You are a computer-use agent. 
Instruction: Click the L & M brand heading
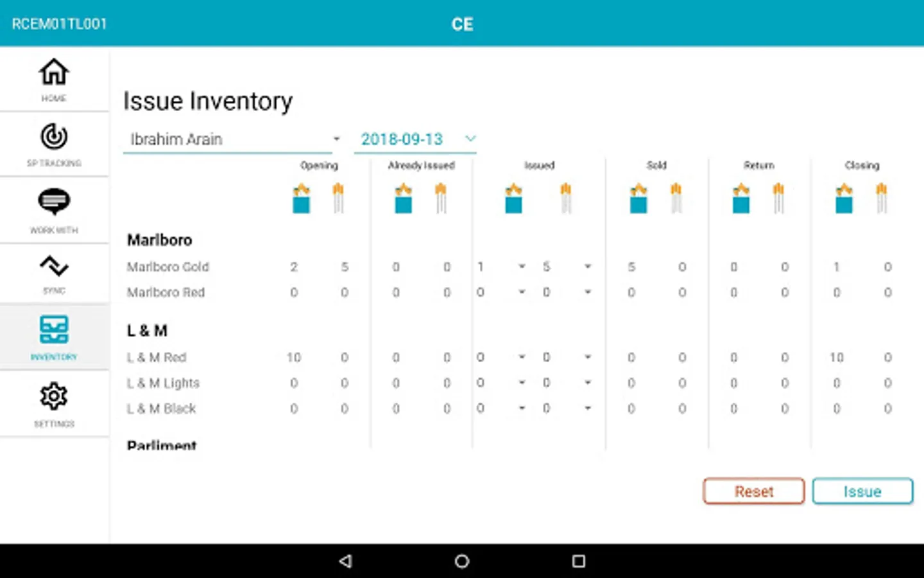[147, 330]
